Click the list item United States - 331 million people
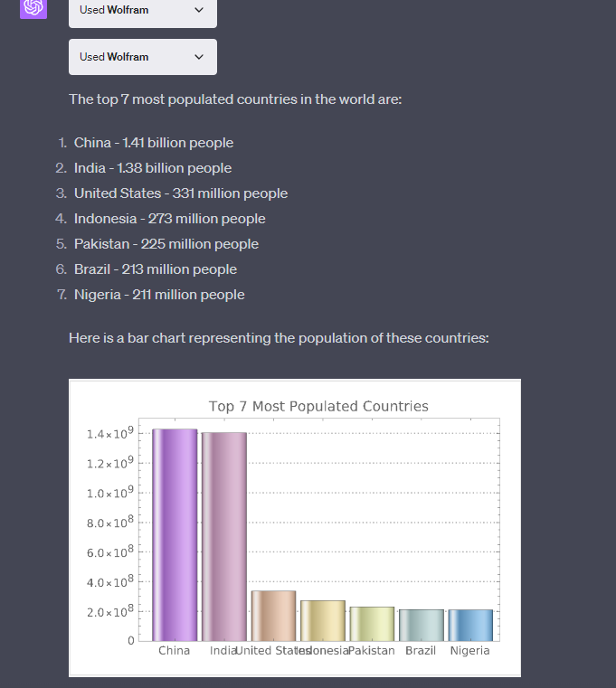Screen dimensions: 616x688 [180, 193]
